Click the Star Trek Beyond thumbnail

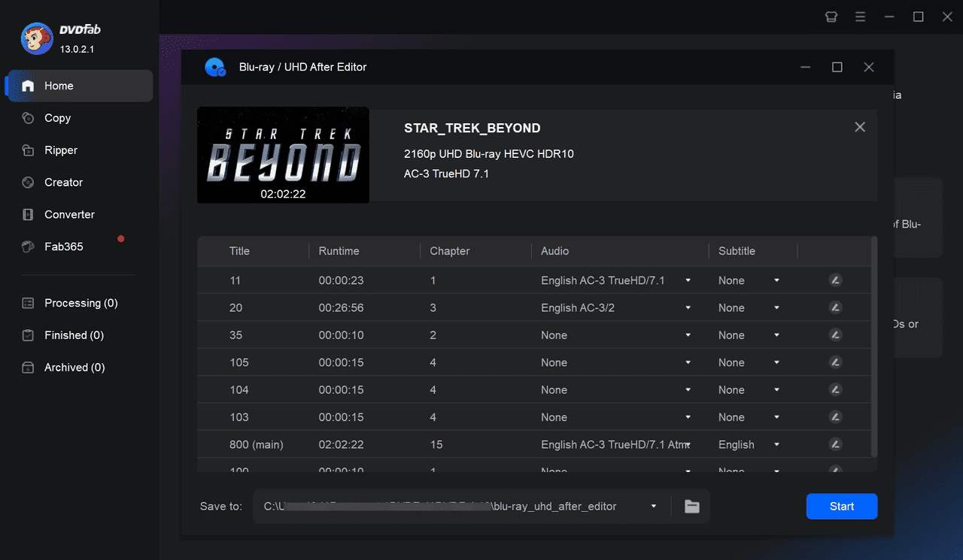[283, 155]
